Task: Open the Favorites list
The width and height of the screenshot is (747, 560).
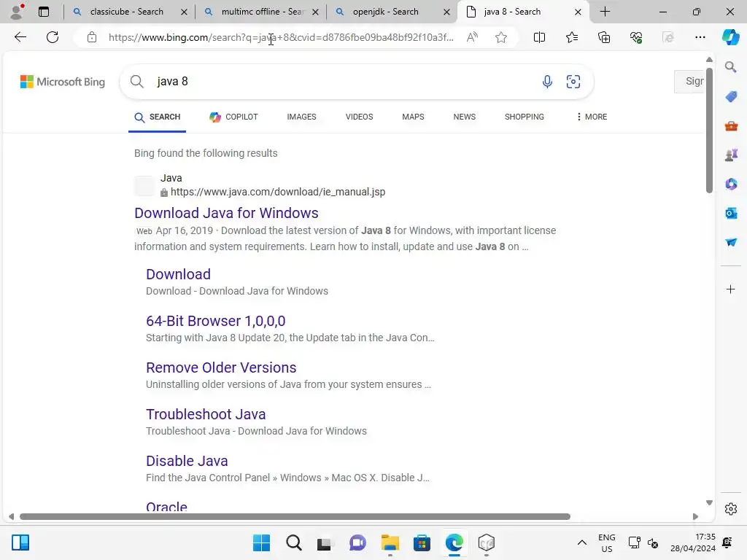Action: [x=572, y=37]
